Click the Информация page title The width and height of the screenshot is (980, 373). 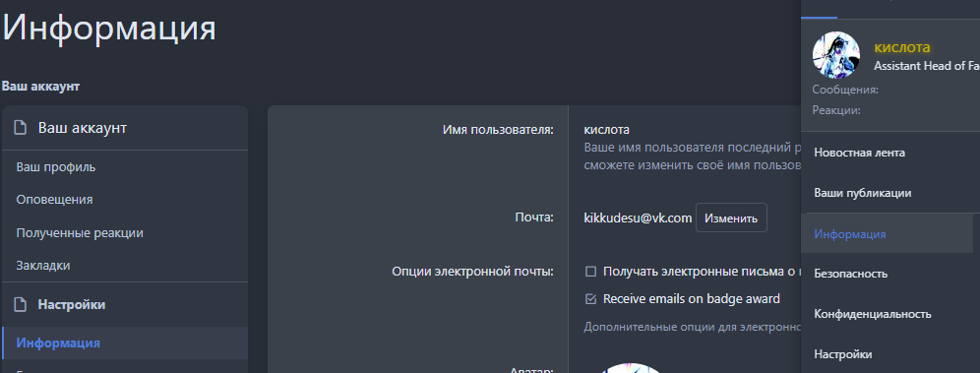point(109,29)
